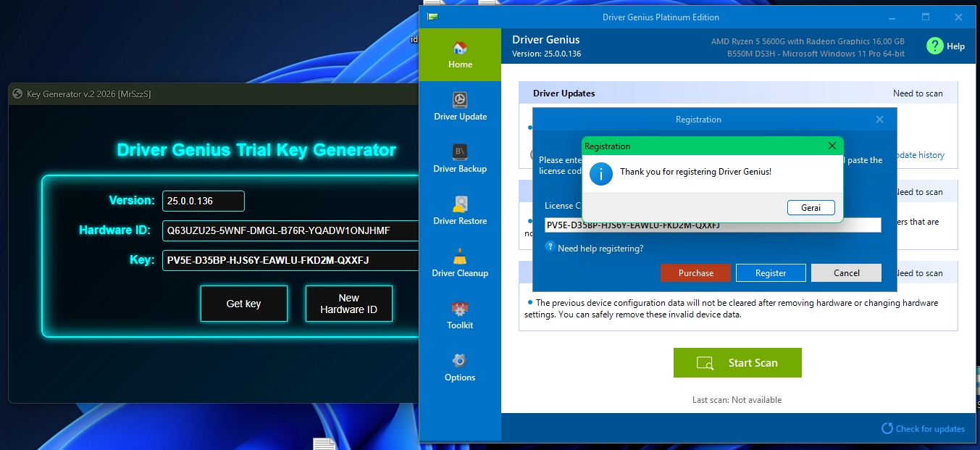The height and width of the screenshot is (450, 980).
Task: Cancel the Registration dialog
Action: point(846,272)
